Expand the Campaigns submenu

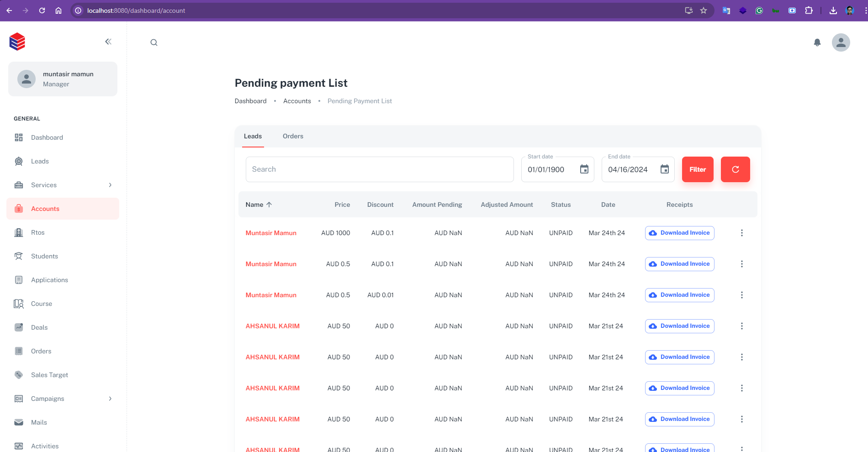click(110, 399)
